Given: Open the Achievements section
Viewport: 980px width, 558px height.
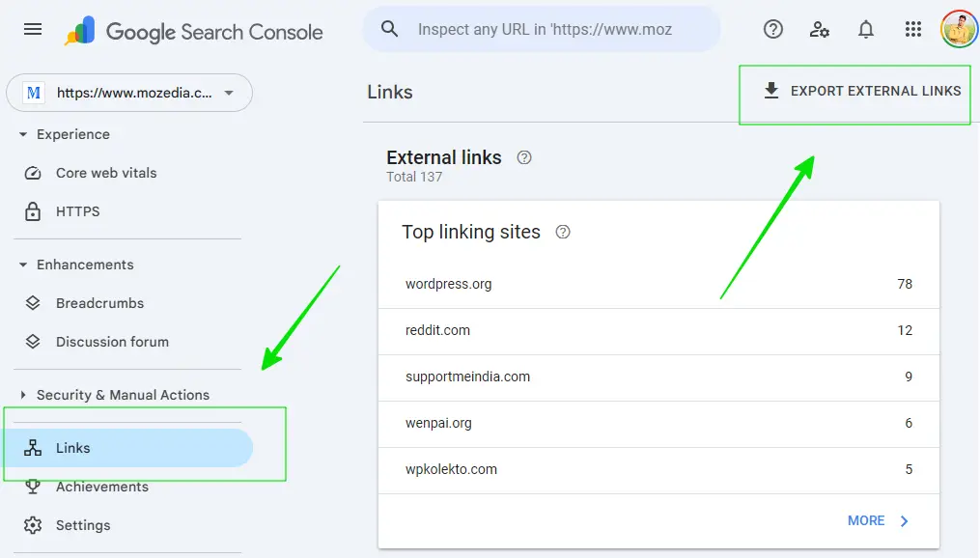Looking at the screenshot, I should 100,487.
